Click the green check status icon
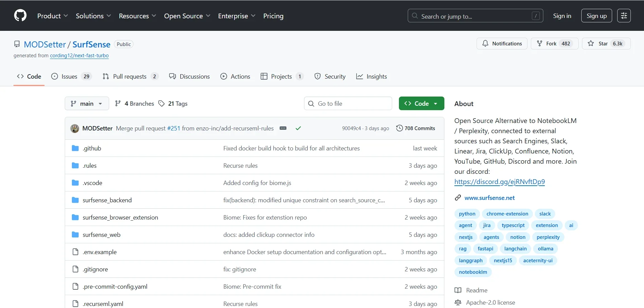Screen dimensions: 644x308 pyautogui.click(x=298, y=128)
